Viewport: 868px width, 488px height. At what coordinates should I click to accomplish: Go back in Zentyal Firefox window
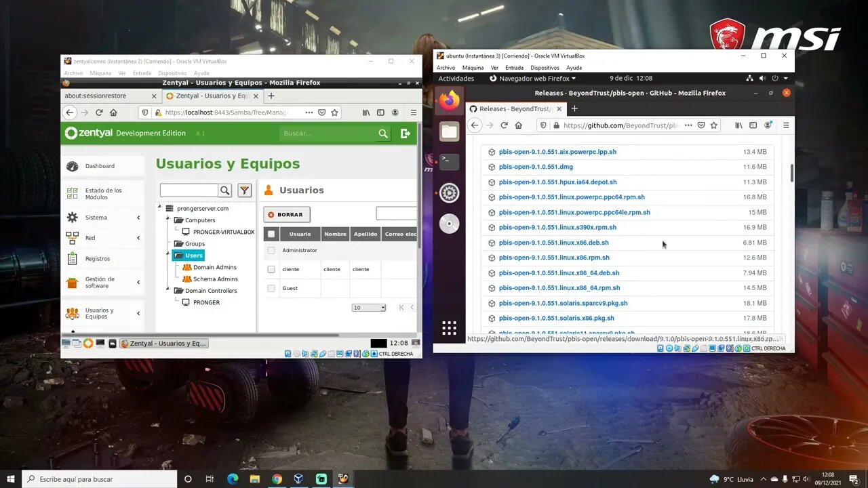click(x=70, y=113)
